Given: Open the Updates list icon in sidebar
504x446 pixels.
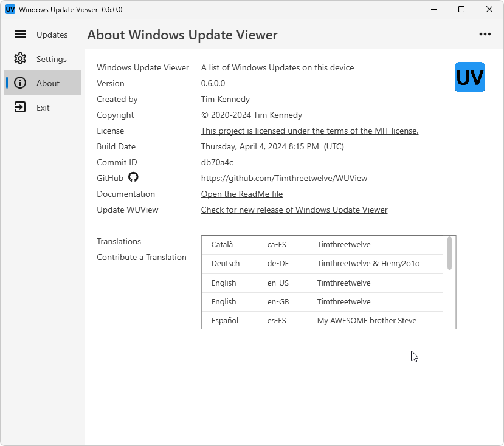Looking at the screenshot, I should (x=20, y=34).
